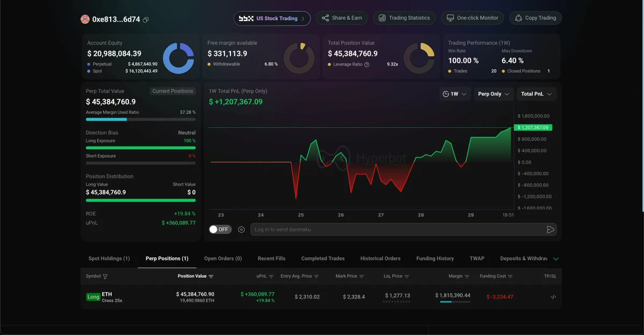
Task: Open the 1W time range dropdown
Action: (454, 94)
